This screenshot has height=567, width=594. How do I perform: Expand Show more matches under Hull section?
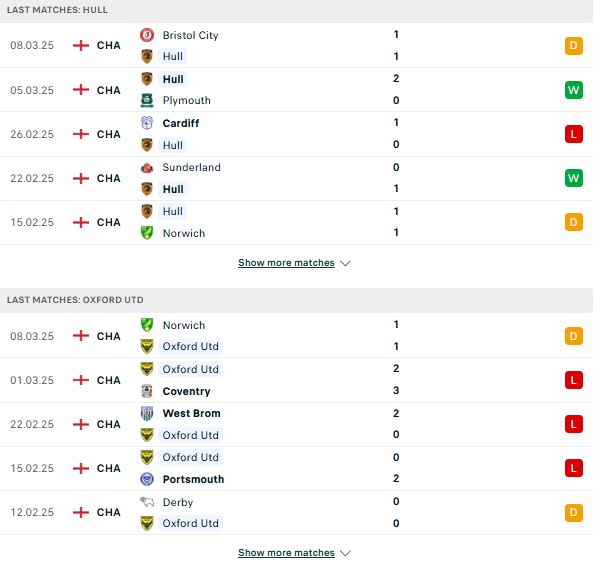click(286, 263)
